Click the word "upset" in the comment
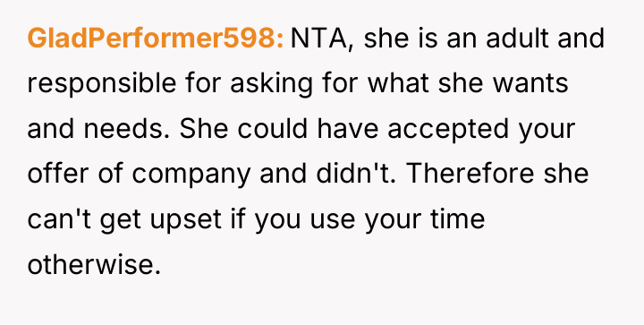Image resolution: width=644 pixels, height=325 pixels. pyautogui.click(x=186, y=219)
